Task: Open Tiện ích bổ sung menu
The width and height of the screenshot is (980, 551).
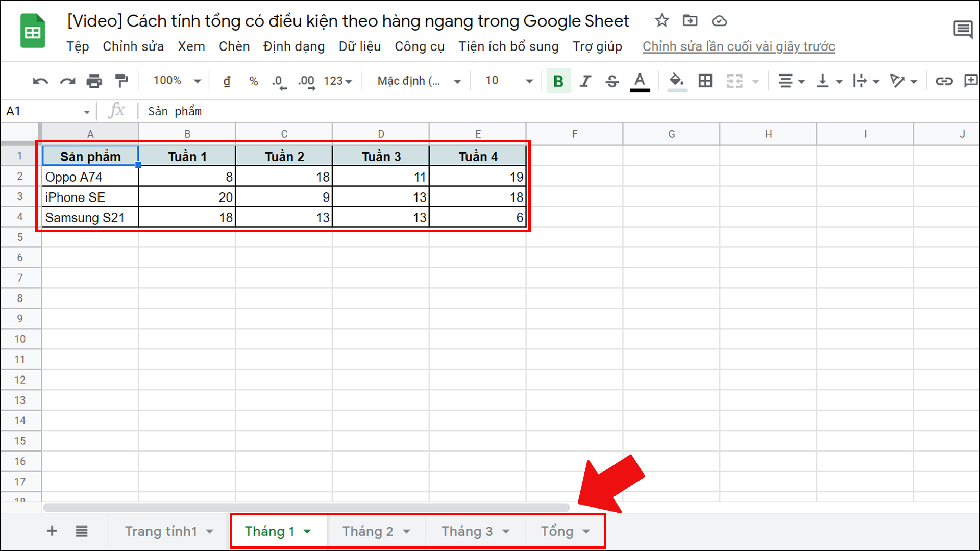Action: (508, 46)
